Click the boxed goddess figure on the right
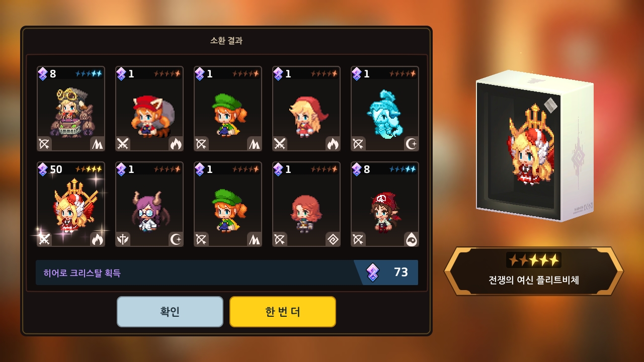644x362 pixels. click(534, 146)
